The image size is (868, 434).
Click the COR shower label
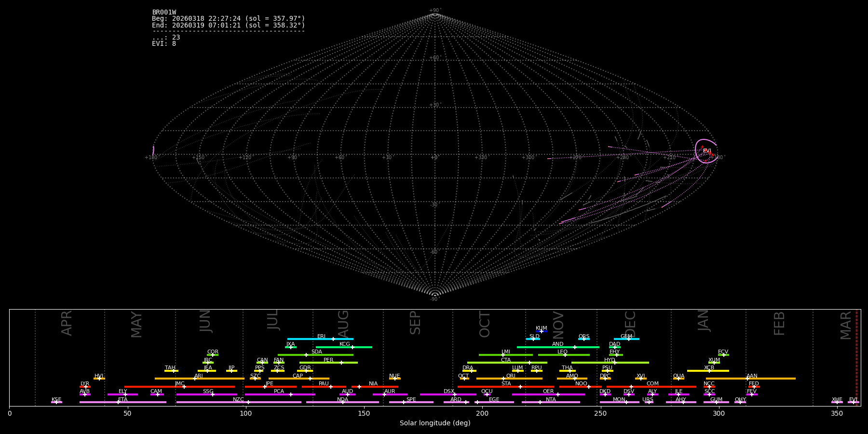tap(213, 352)
